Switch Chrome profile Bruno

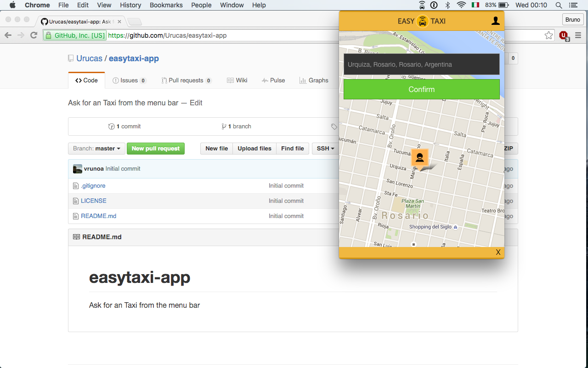(x=572, y=20)
